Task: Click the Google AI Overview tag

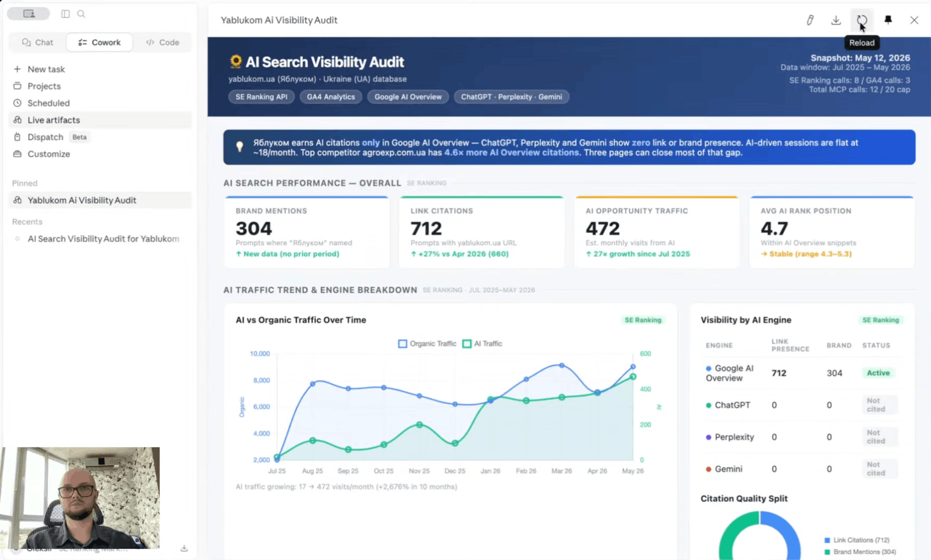Action: pos(408,97)
